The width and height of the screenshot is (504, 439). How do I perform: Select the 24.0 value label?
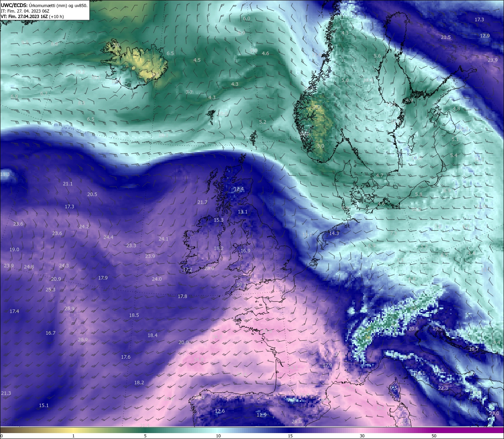click(157, 279)
